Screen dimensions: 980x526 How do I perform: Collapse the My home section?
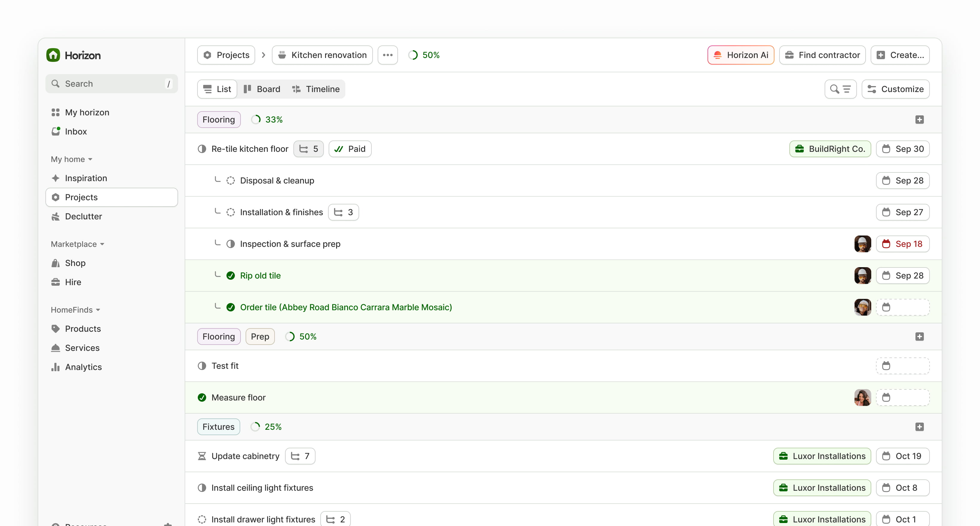click(71, 159)
